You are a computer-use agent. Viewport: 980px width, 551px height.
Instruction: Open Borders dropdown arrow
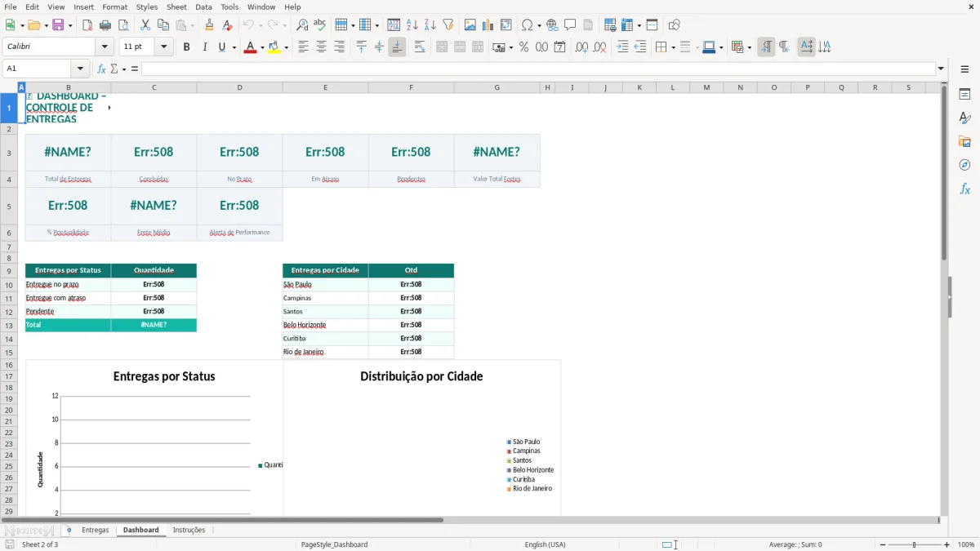672,47
